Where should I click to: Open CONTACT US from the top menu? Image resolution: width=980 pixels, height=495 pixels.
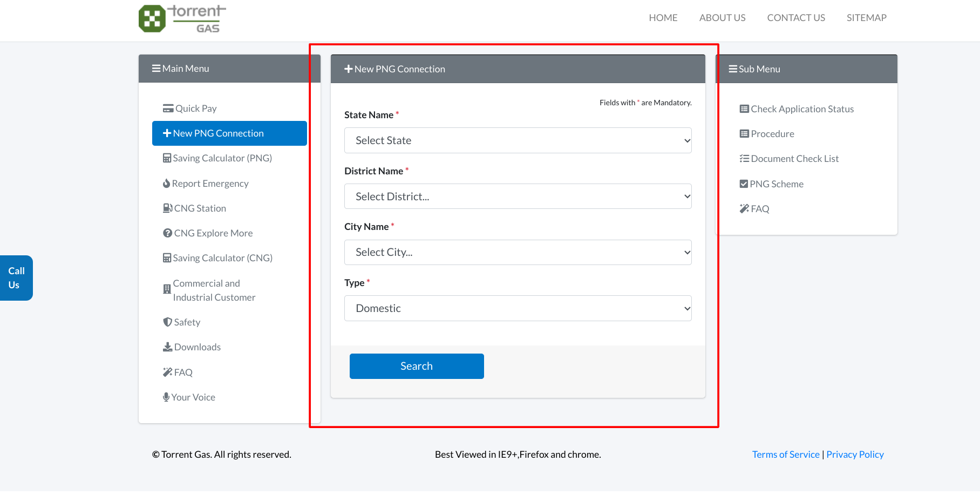[795, 18]
